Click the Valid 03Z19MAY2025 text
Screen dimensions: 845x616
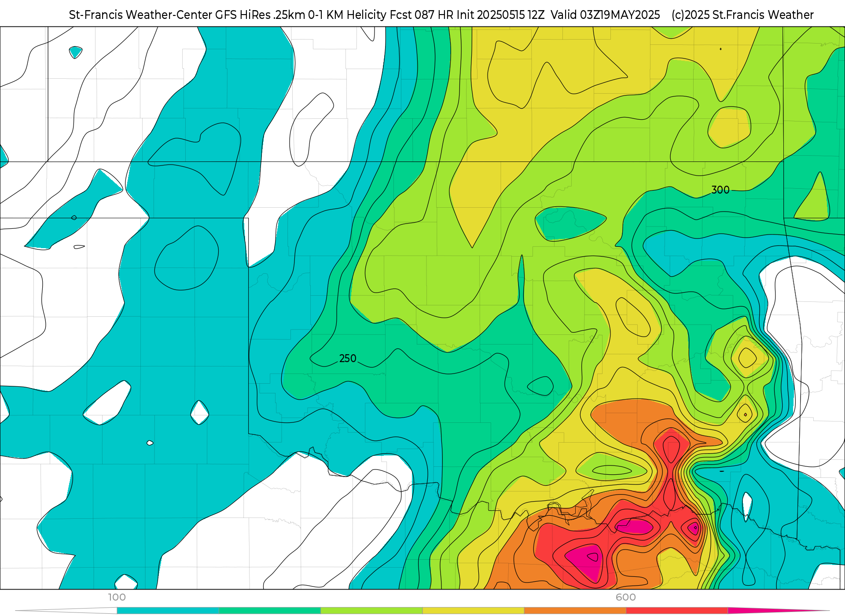tap(605, 15)
